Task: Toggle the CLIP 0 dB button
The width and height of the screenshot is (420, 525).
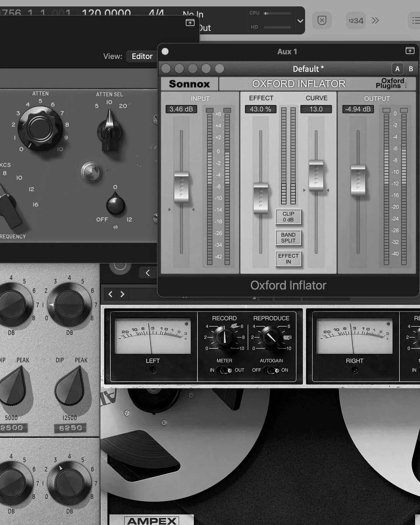Action: point(288,217)
